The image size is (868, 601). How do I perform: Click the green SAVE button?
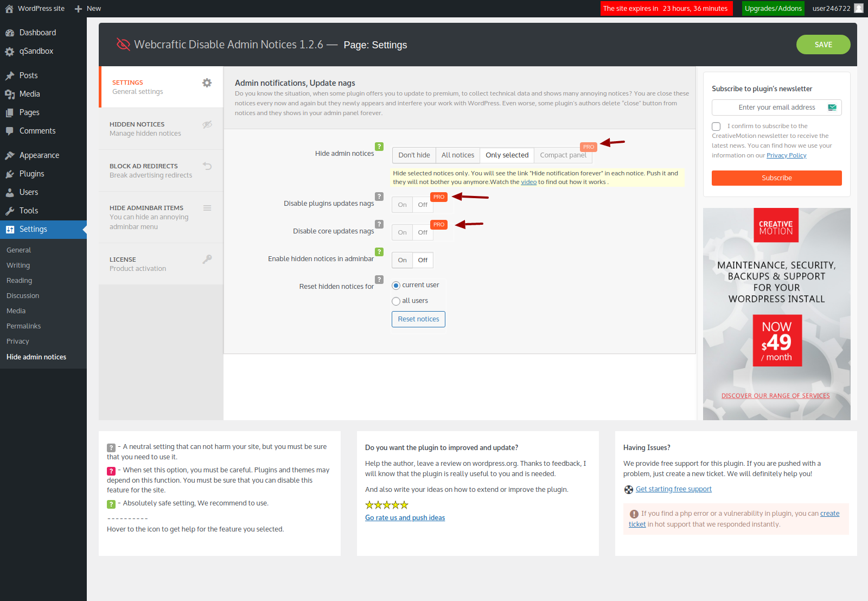tap(823, 45)
